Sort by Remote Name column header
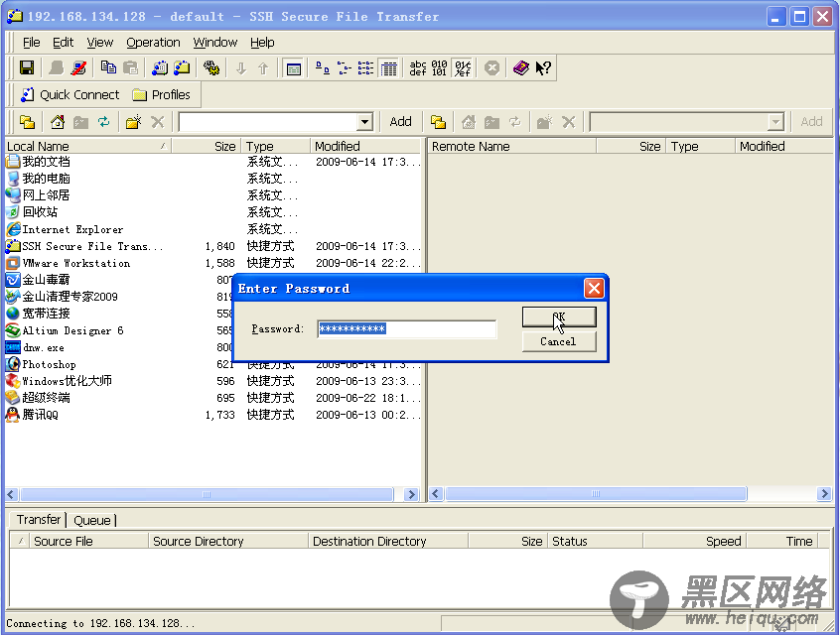Viewport: 840px width, 635px height. 511,146
